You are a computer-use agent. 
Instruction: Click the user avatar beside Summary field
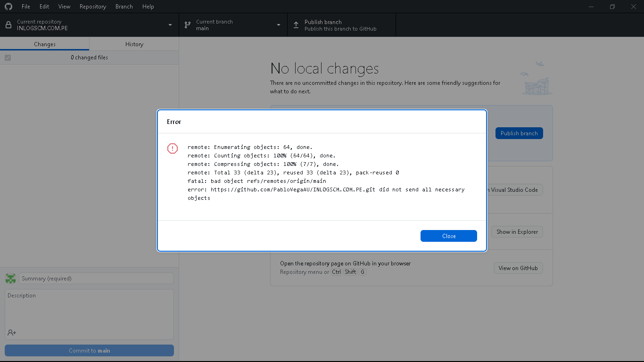[10, 279]
